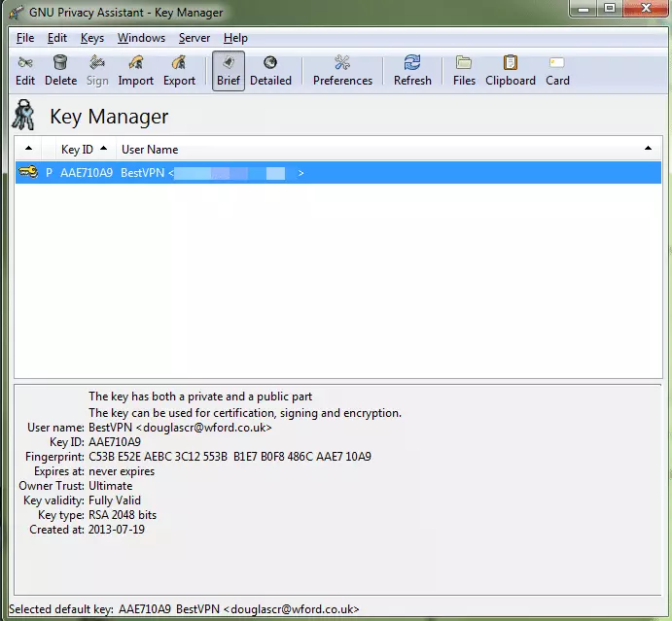Toggle the Brief view mode
The image size is (672, 621).
coord(229,70)
